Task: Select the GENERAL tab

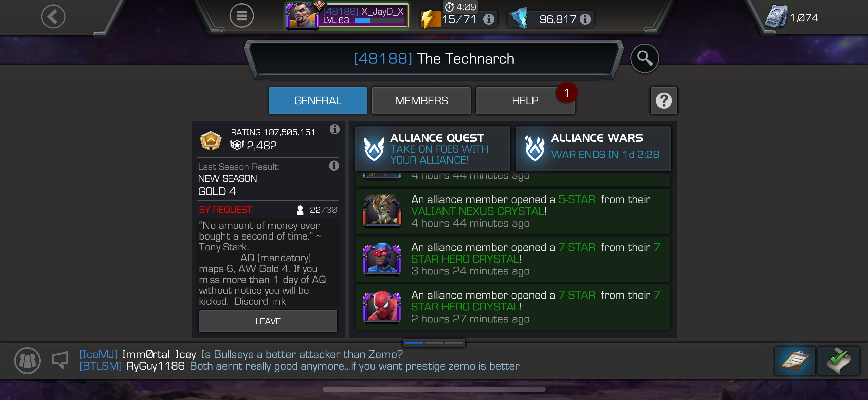Action: point(318,101)
